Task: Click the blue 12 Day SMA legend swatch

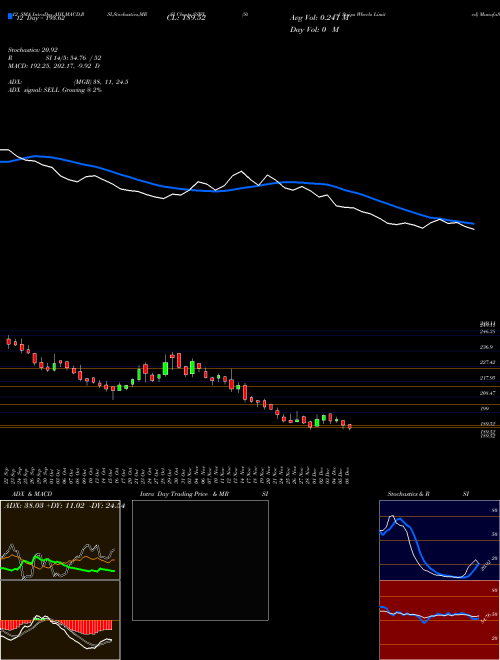Action: pos(10,17)
